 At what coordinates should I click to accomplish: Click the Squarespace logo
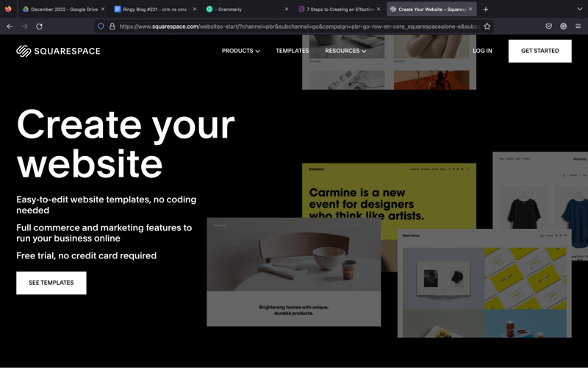click(x=58, y=51)
